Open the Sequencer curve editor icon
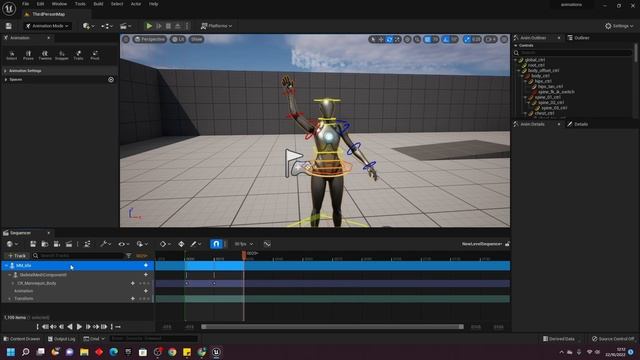Image resolution: width=640 pixels, height=360 pixels. coord(267,244)
